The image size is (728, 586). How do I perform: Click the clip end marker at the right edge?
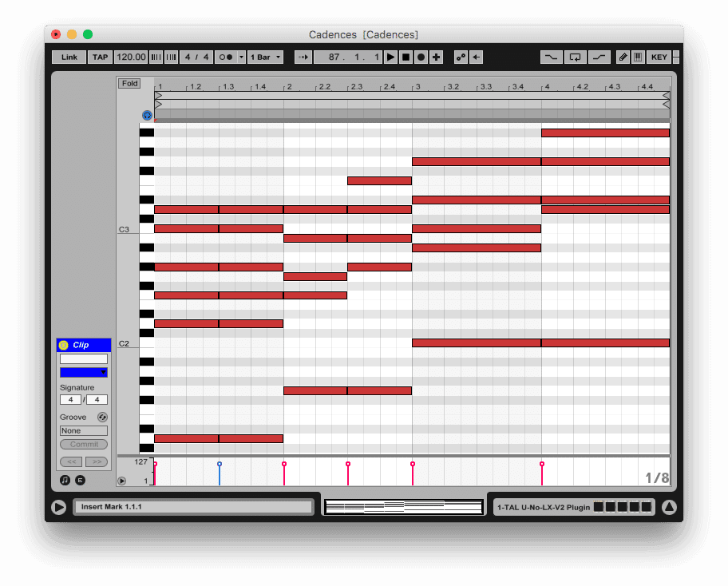point(666,105)
